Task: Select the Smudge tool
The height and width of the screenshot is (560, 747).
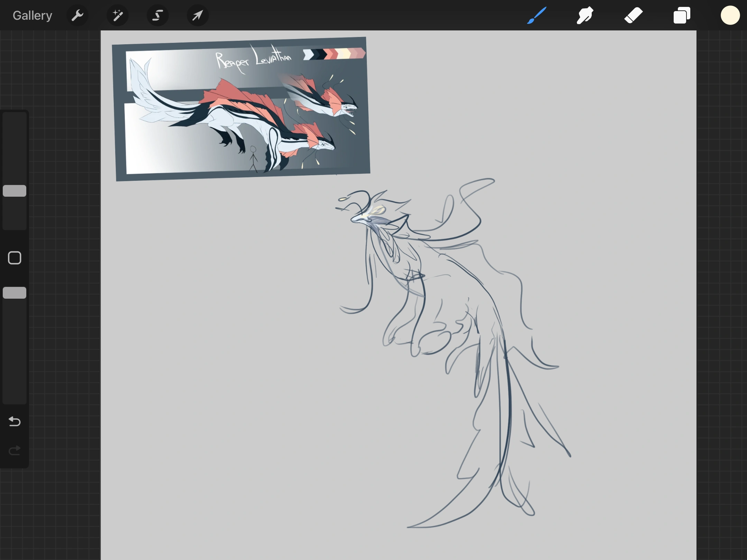Action: (585, 15)
